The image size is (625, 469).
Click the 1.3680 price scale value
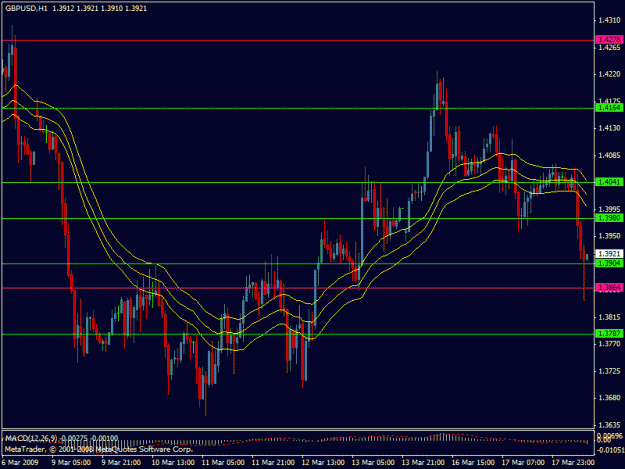tap(609, 398)
